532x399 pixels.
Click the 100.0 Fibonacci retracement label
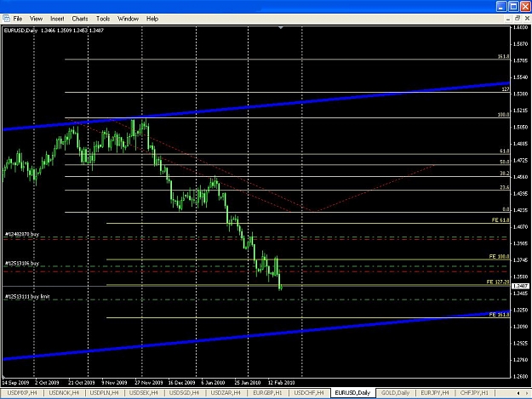tap(504, 115)
